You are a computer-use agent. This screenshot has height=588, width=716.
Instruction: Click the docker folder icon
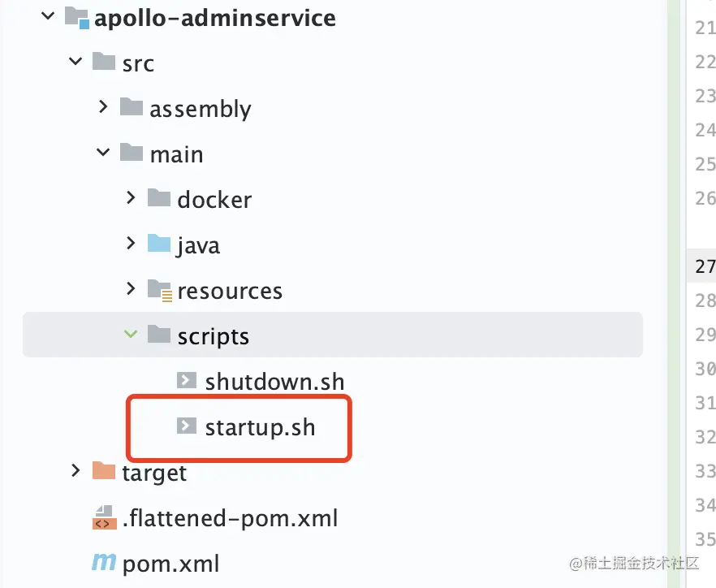coord(159,199)
